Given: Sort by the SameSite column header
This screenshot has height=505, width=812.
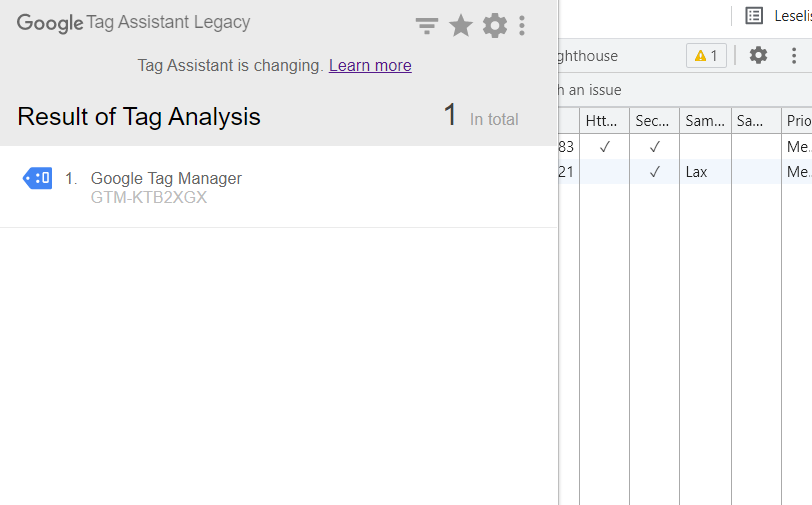Looking at the screenshot, I should click(x=705, y=121).
